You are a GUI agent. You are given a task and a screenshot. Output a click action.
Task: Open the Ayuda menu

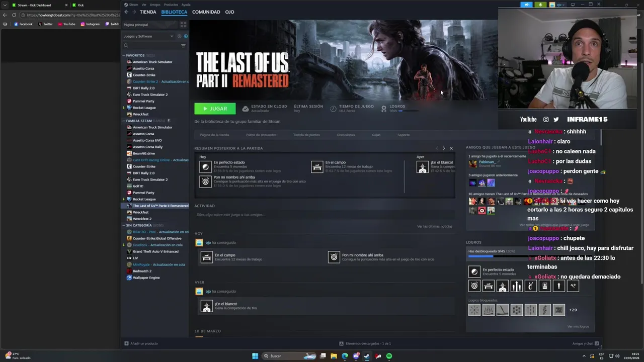(x=186, y=5)
